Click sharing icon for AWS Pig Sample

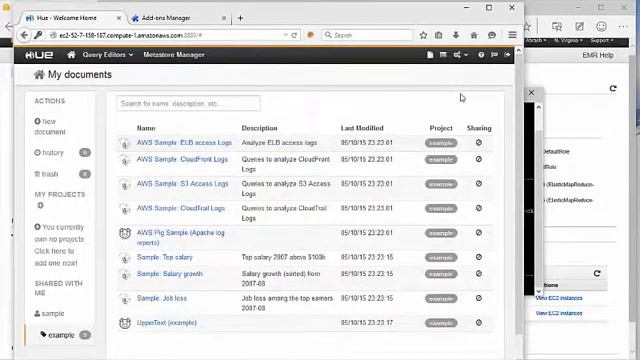pos(479,232)
